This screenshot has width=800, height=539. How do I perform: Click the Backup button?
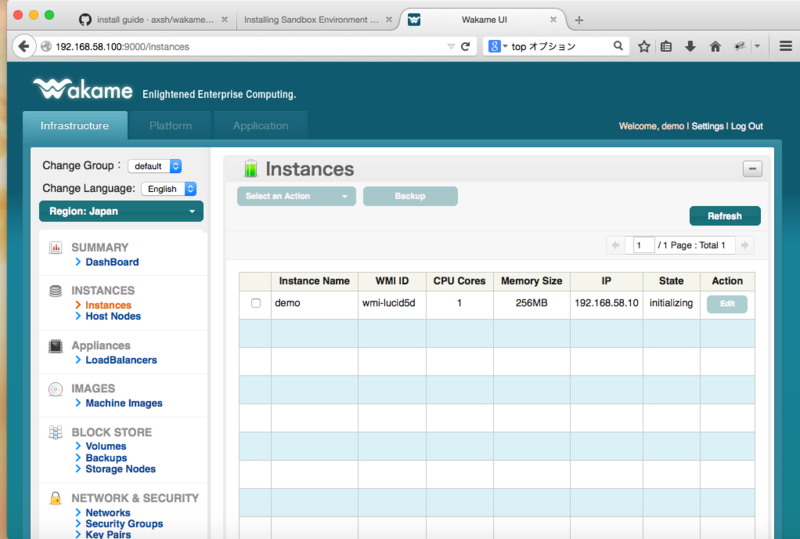pos(410,196)
